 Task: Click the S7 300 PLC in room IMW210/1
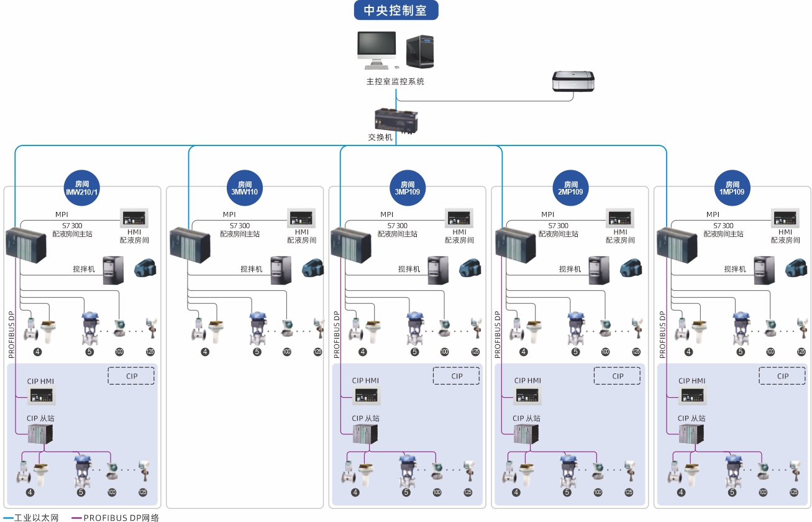point(25,244)
